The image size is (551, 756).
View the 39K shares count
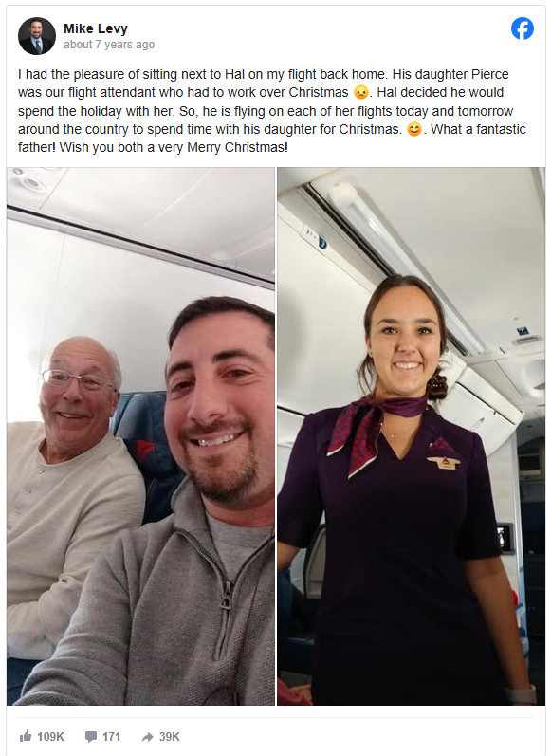pos(169,737)
